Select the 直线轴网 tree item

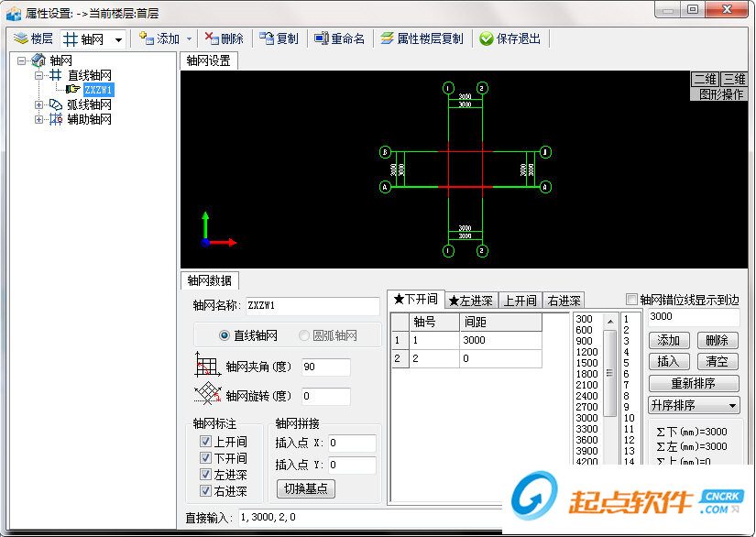[x=89, y=75]
